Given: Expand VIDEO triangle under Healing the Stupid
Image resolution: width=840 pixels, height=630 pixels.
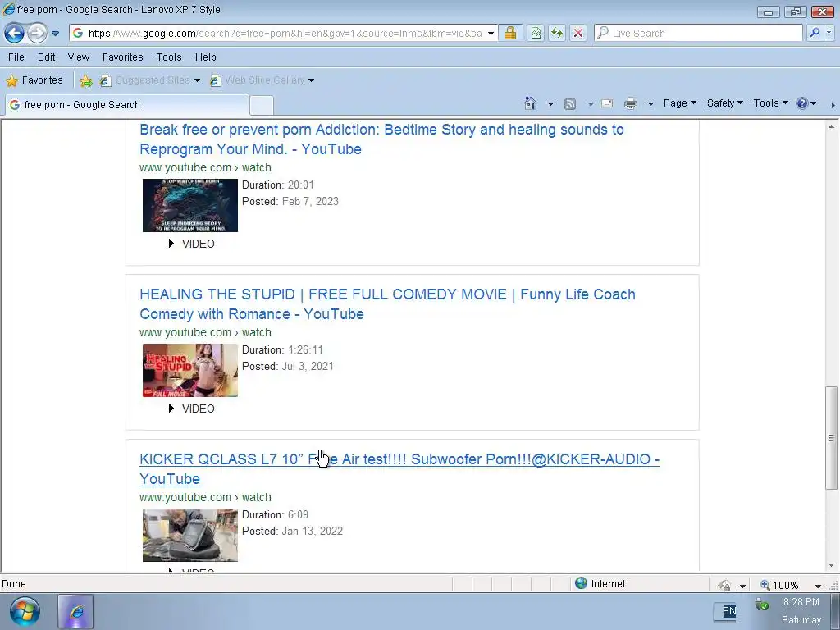Looking at the screenshot, I should [x=171, y=409].
